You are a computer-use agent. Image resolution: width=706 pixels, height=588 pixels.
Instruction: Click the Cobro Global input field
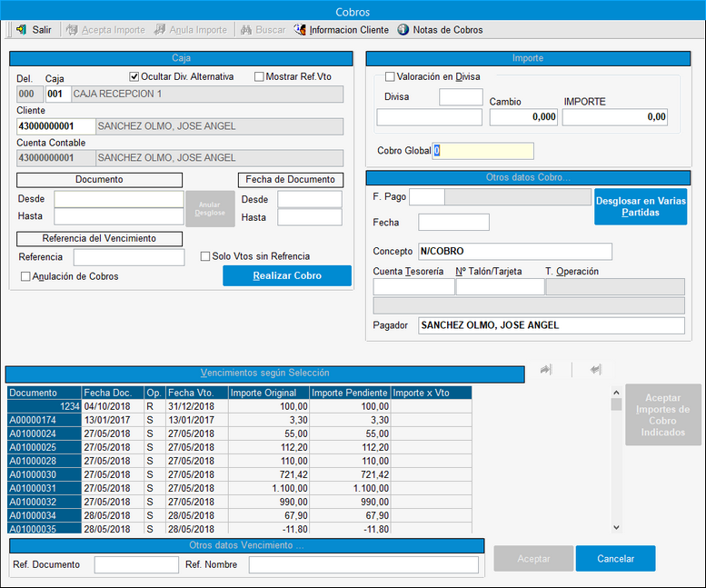point(482,151)
